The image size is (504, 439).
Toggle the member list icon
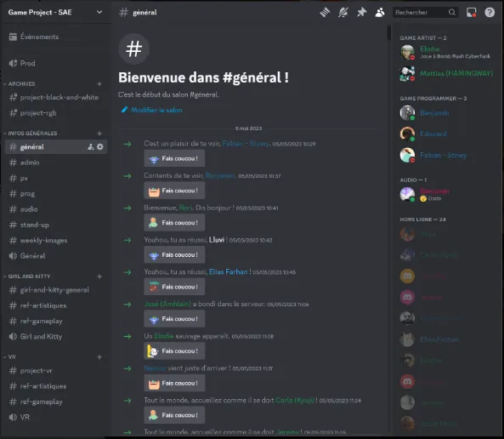tap(380, 13)
